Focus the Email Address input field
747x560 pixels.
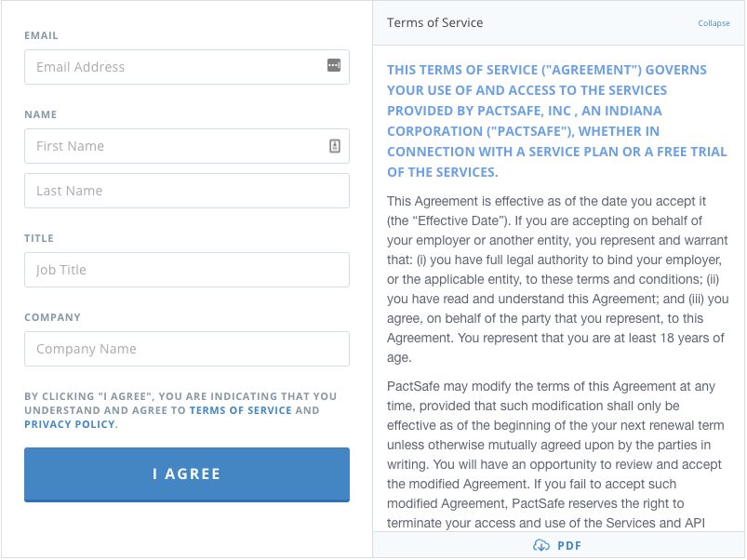(187, 67)
